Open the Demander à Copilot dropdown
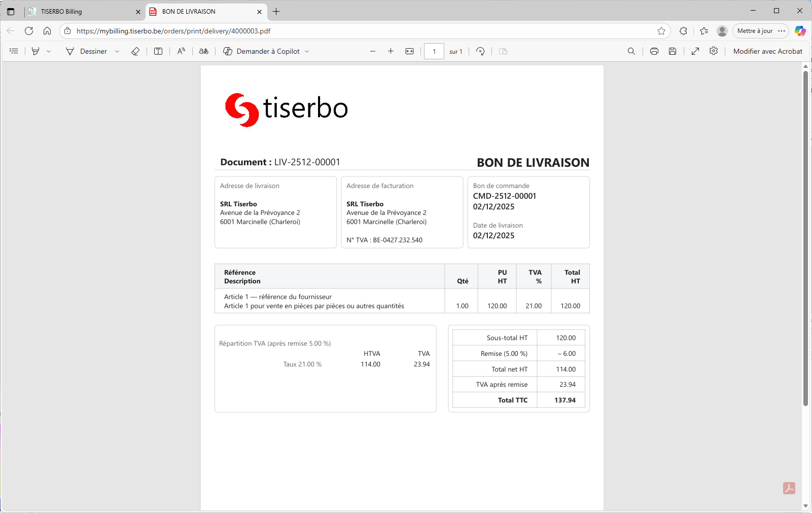 (307, 51)
